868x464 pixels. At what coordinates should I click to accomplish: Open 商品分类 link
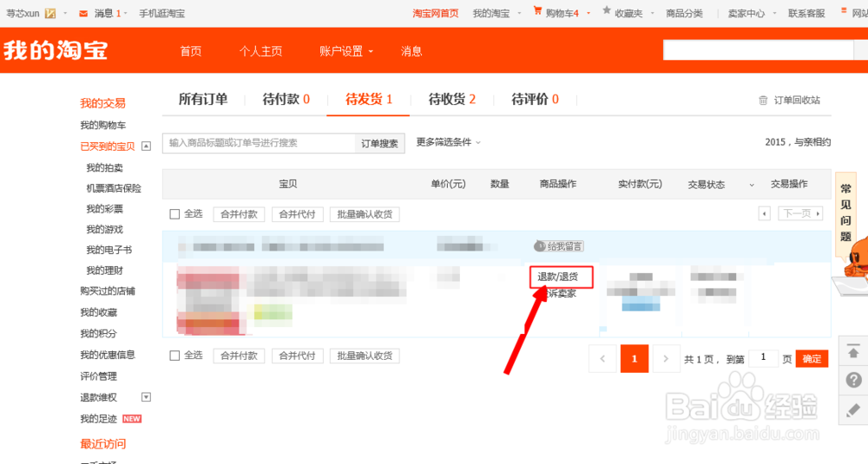(x=684, y=13)
